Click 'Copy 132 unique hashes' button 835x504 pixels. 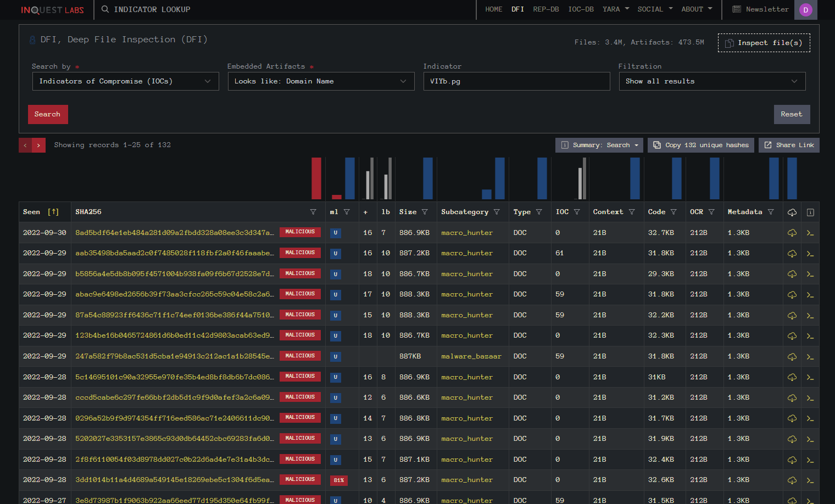701,145
